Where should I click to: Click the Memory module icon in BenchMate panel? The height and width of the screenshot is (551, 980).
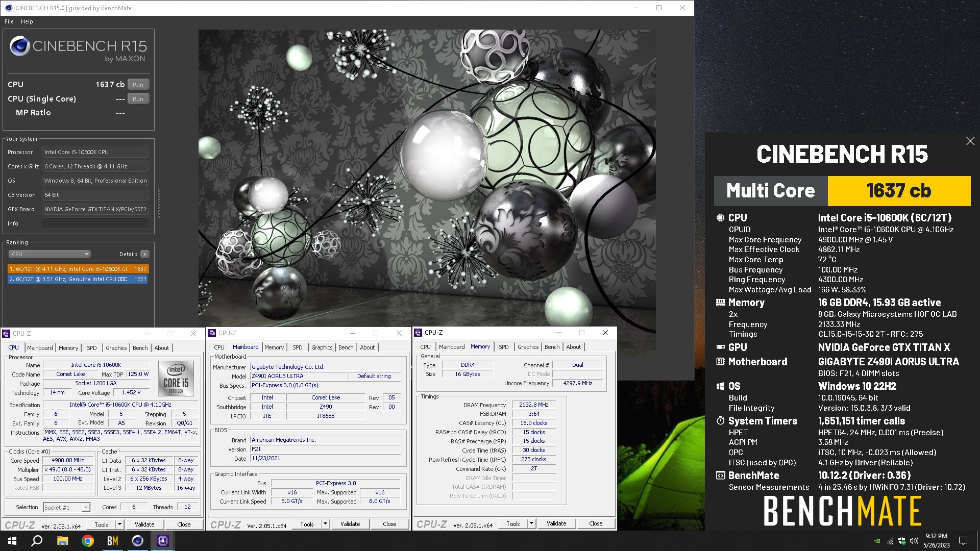720,303
